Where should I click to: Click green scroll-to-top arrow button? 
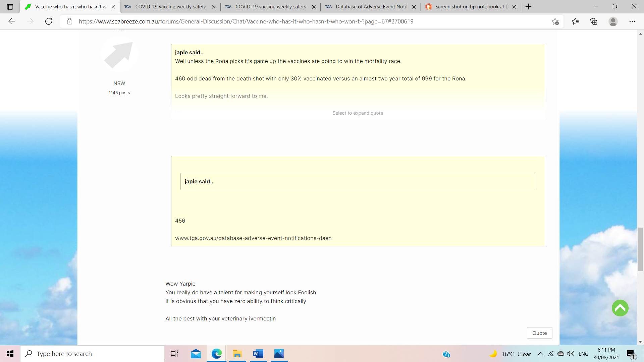point(620,308)
